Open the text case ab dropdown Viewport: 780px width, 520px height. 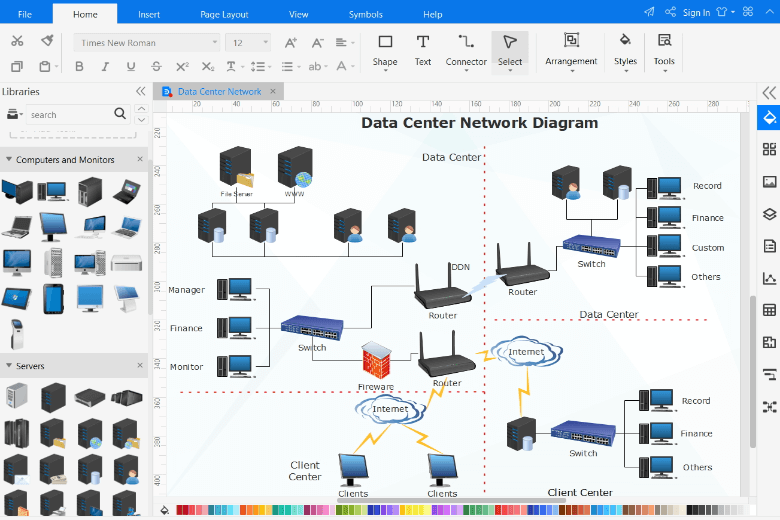coord(317,66)
